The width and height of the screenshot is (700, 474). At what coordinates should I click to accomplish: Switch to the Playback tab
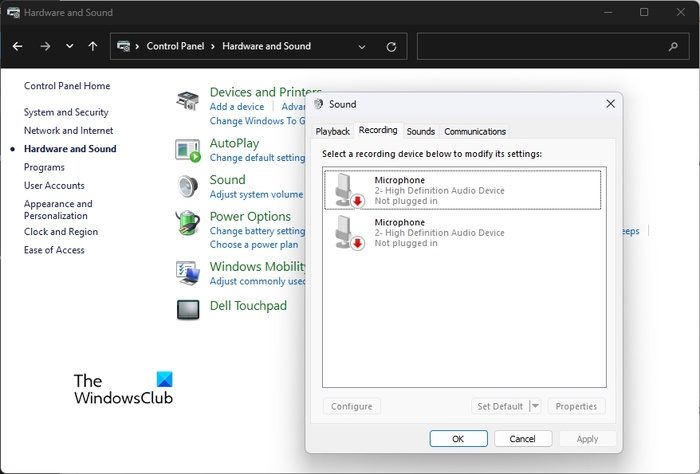(333, 131)
